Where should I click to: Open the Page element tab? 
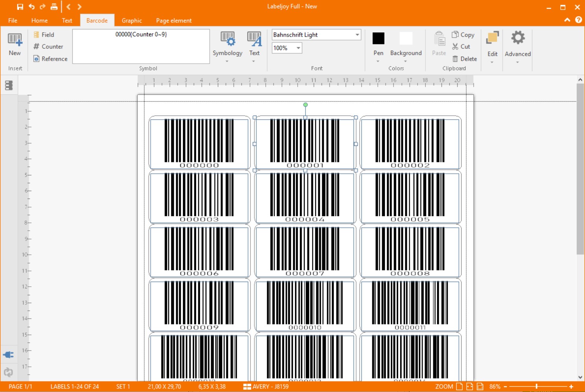(174, 20)
